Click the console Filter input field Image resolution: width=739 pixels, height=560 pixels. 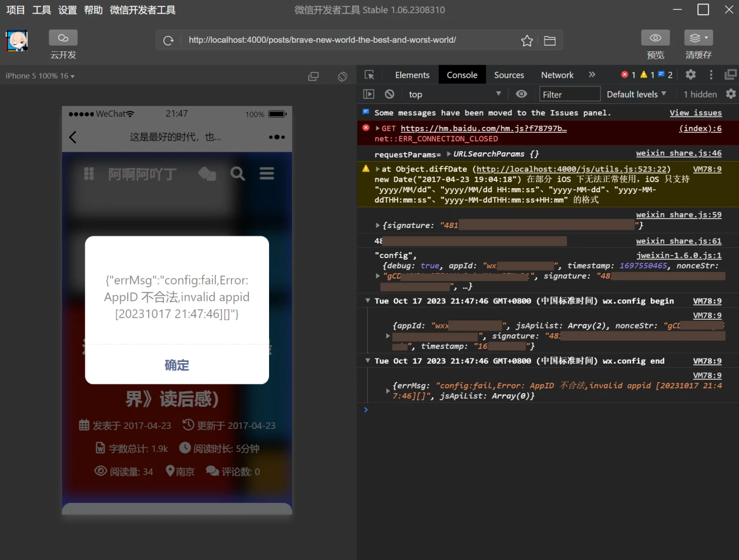(x=569, y=94)
